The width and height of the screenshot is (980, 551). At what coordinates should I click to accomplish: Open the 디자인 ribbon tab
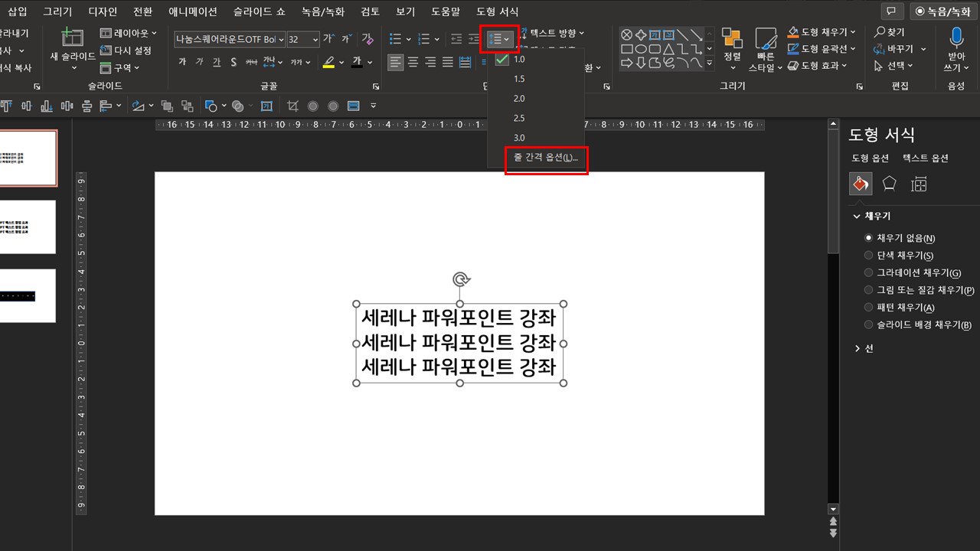(103, 11)
